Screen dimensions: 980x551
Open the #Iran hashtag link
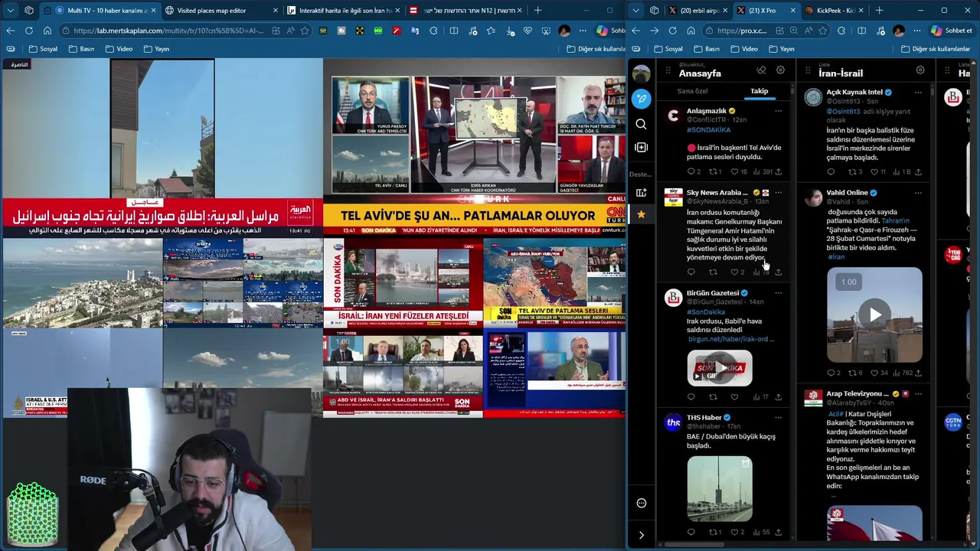[x=836, y=257]
